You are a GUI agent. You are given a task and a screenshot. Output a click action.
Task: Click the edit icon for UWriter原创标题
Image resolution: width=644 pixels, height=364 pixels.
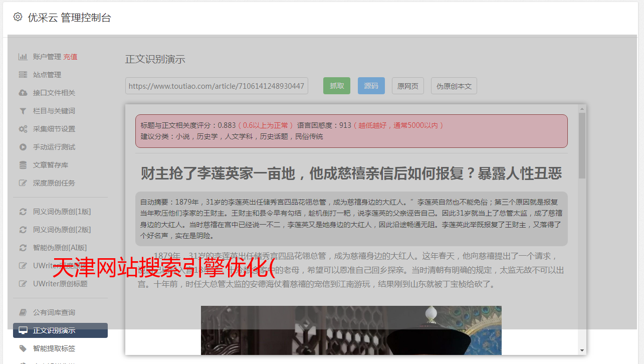[23, 284]
